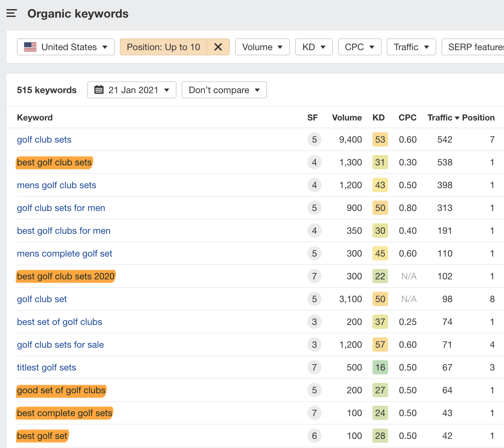
Task: Click KD score 53 badge
Action: point(380,140)
